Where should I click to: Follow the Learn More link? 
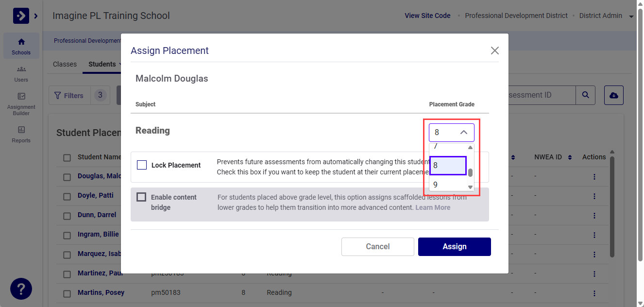click(x=433, y=207)
